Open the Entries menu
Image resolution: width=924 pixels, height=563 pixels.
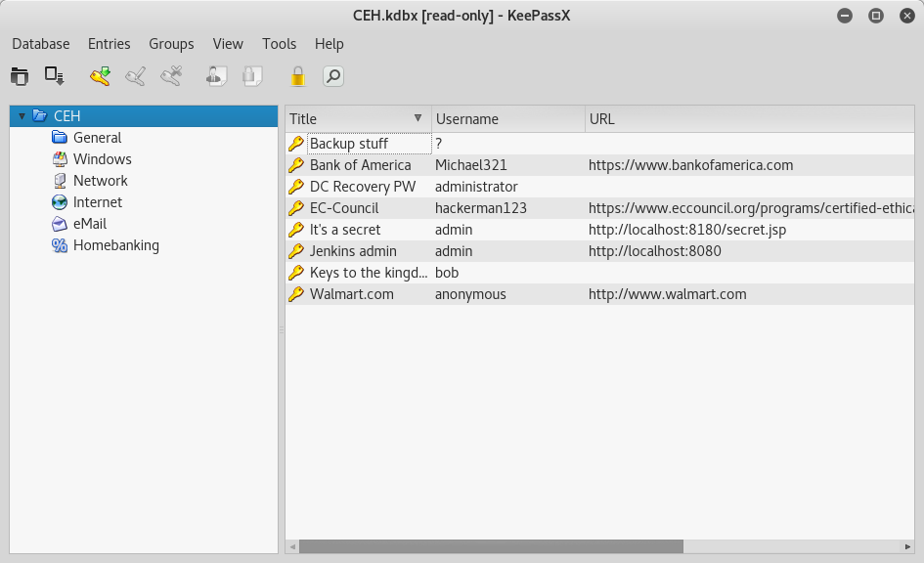tap(109, 44)
